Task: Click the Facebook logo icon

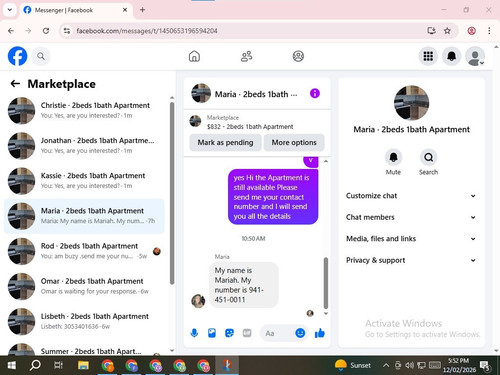Action: (17, 56)
